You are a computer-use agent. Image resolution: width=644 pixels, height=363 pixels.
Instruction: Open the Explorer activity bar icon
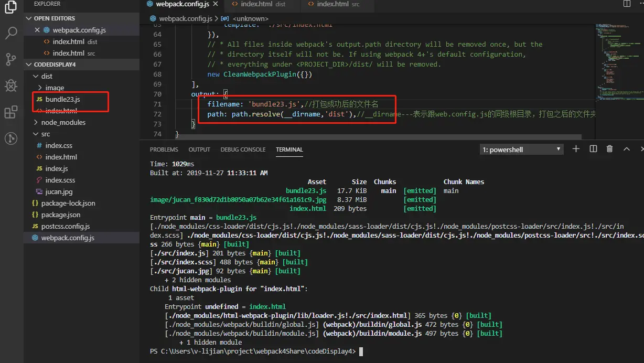click(x=11, y=7)
